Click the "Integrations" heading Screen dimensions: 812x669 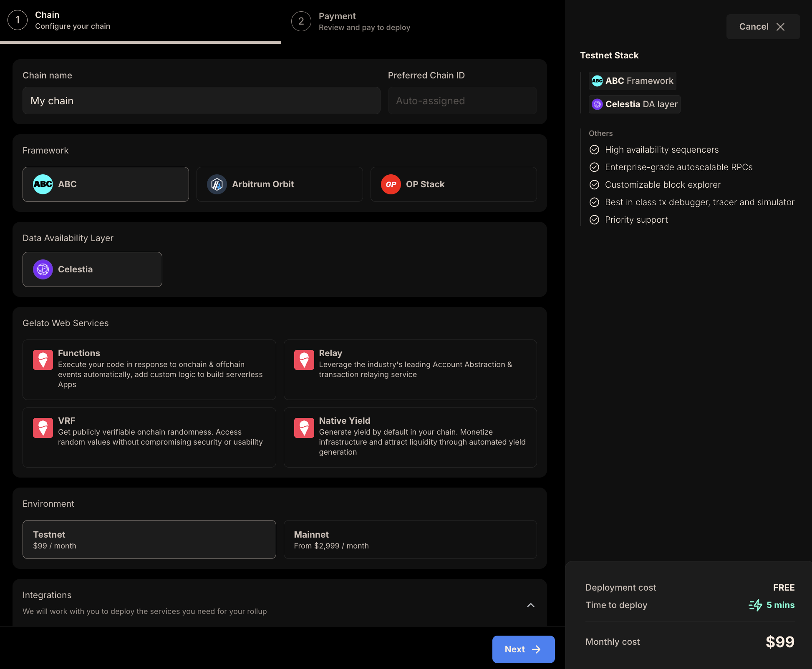[x=47, y=595]
